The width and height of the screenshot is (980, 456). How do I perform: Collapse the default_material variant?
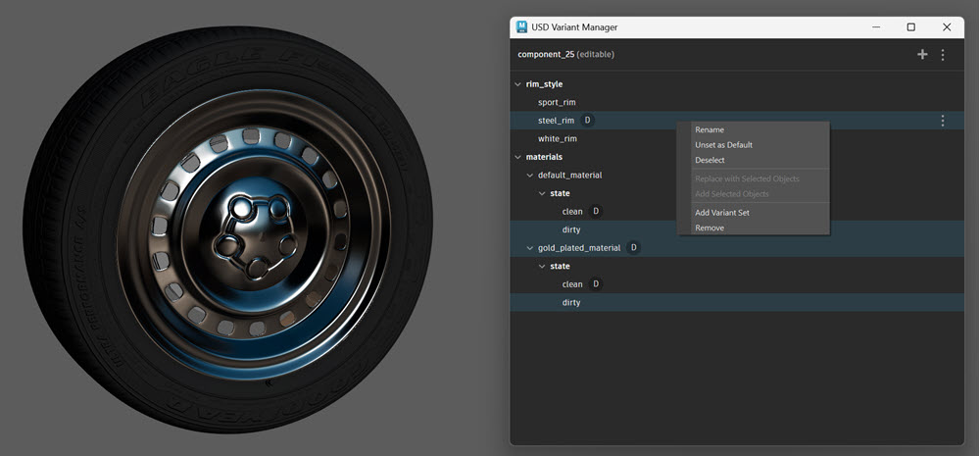tap(530, 176)
